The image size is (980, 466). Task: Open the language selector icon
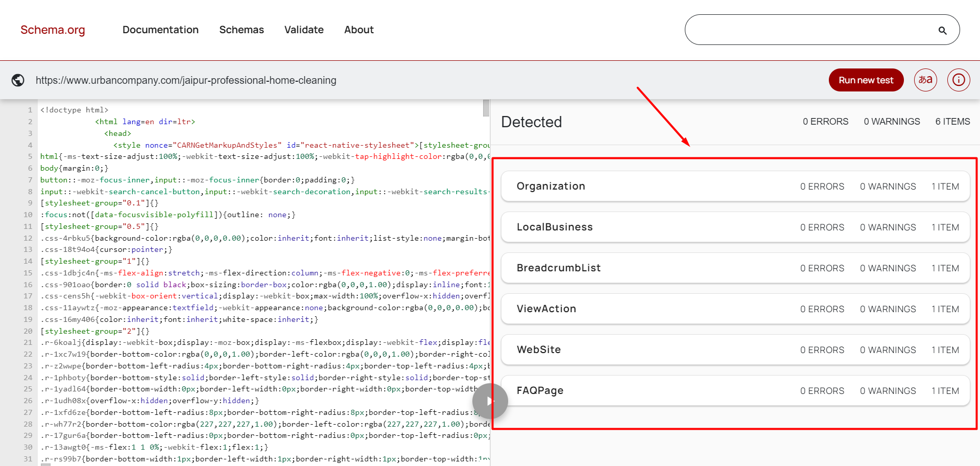point(925,80)
